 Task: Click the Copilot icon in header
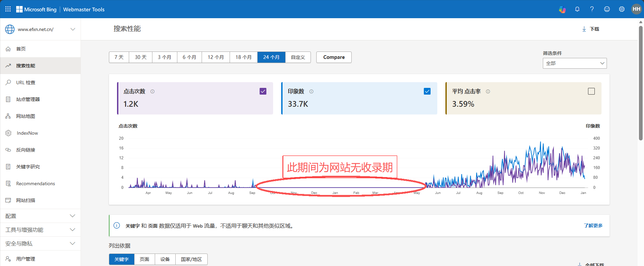(x=562, y=9)
